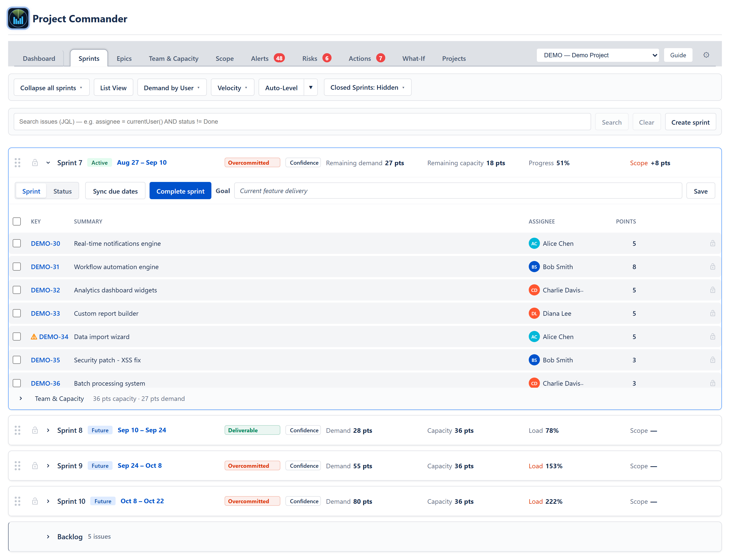Image resolution: width=730 pixels, height=560 pixels.
Task: Click drag handle for Sprint 7
Action: click(x=18, y=163)
